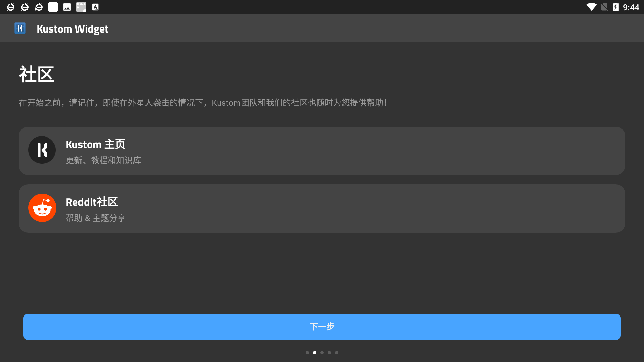Open the Kustom 主页 community link
Viewport: 644px width, 362px height.
322,150
